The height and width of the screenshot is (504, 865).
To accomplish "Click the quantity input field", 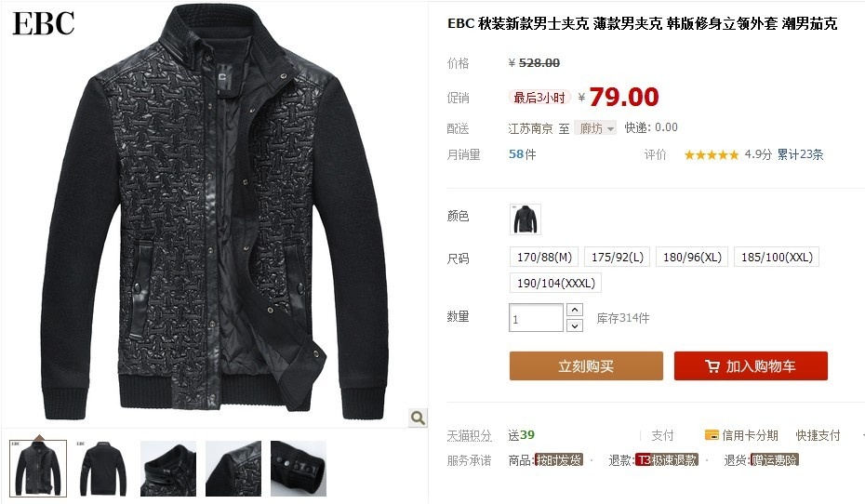I will [x=536, y=318].
